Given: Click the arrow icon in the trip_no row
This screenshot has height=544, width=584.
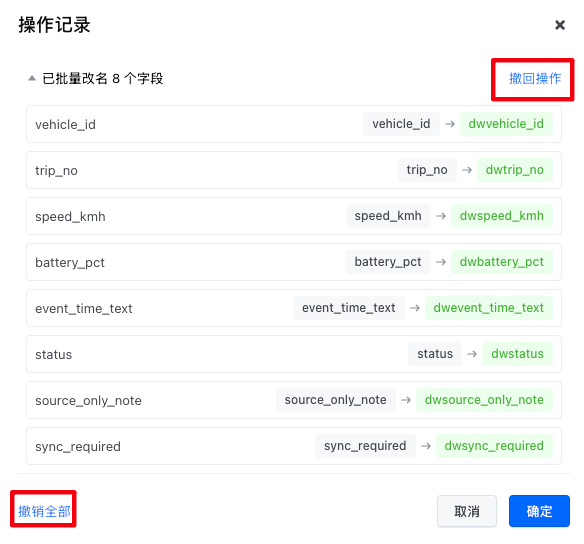Looking at the screenshot, I should click(x=467, y=170).
